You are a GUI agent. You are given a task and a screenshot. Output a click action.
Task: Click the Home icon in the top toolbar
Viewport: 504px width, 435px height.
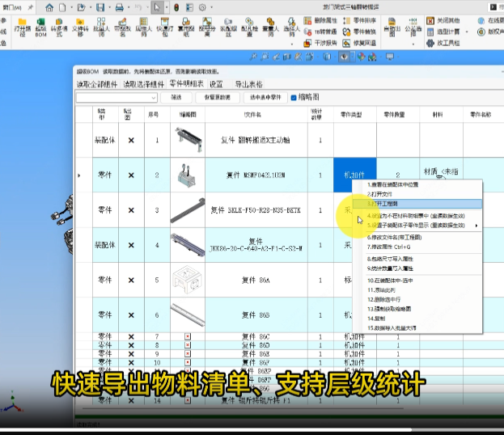(x=49, y=7)
